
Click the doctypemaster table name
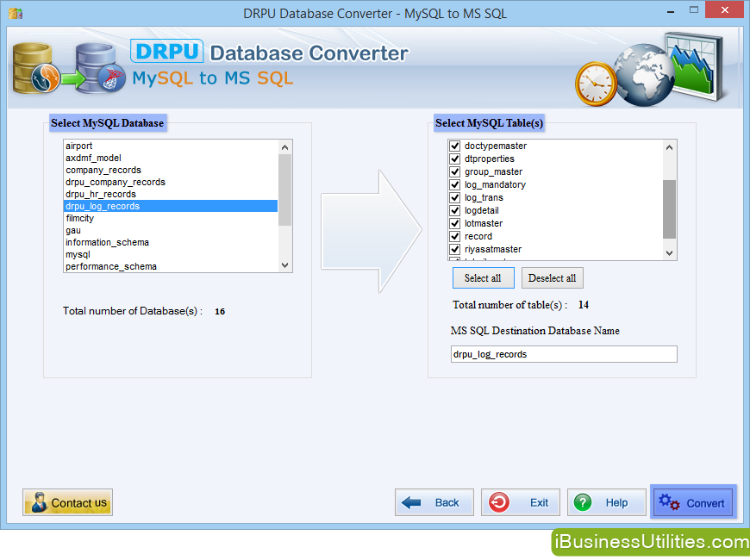496,146
